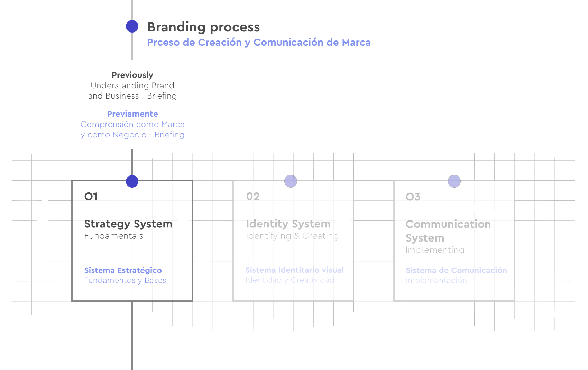Click the Identifying & Creating subtitle

292,236
